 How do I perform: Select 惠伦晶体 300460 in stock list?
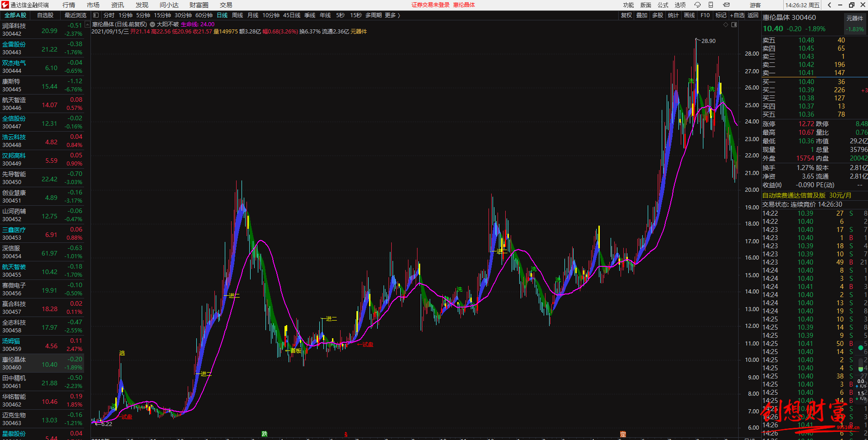coord(42,363)
